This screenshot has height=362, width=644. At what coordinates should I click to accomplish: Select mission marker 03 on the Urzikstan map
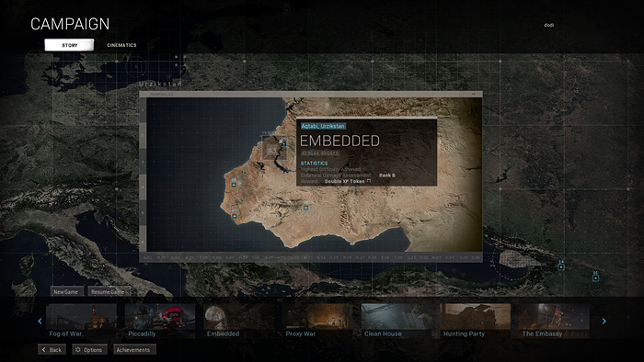point(272,150)
